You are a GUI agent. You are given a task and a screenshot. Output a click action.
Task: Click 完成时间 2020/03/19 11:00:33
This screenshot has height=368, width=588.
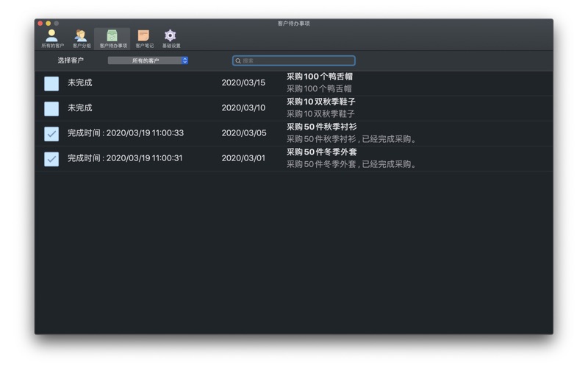point(126,133)
